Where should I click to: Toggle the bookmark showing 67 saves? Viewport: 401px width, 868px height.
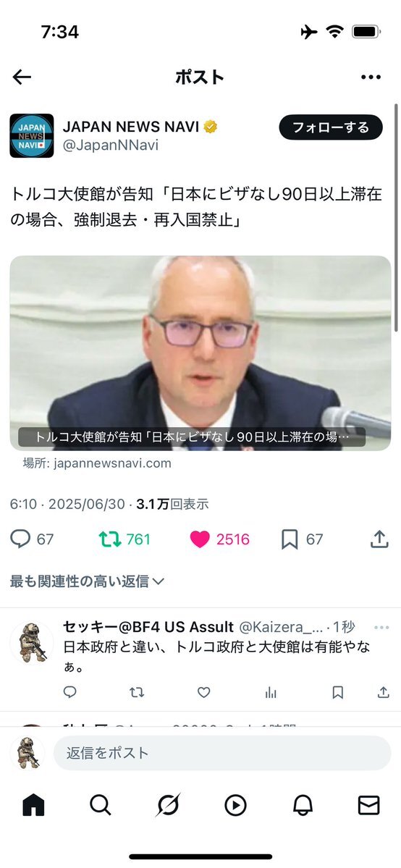[302, 539]
